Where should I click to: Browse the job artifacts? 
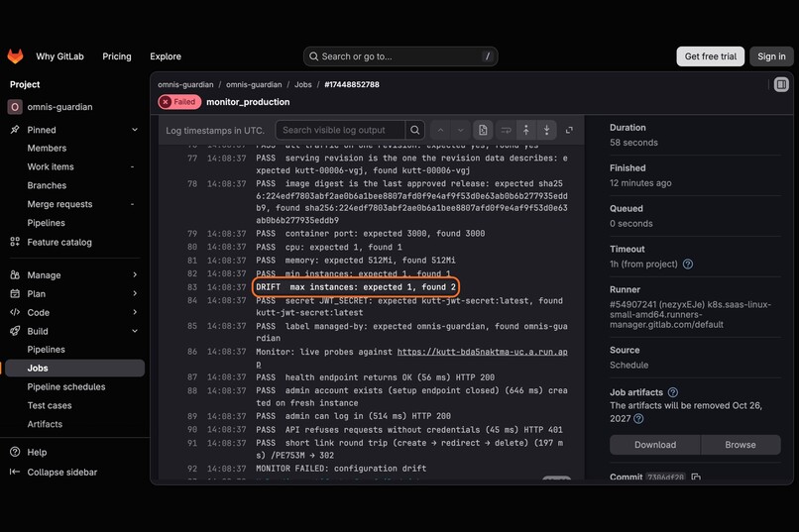pyautogui.click(x=741, y=445)
